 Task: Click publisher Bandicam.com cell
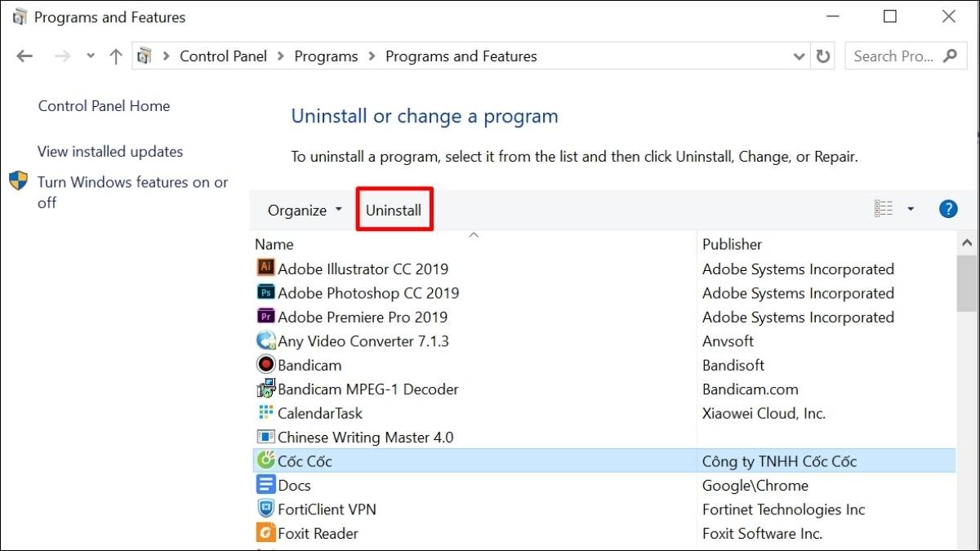[x=751, y=389]
